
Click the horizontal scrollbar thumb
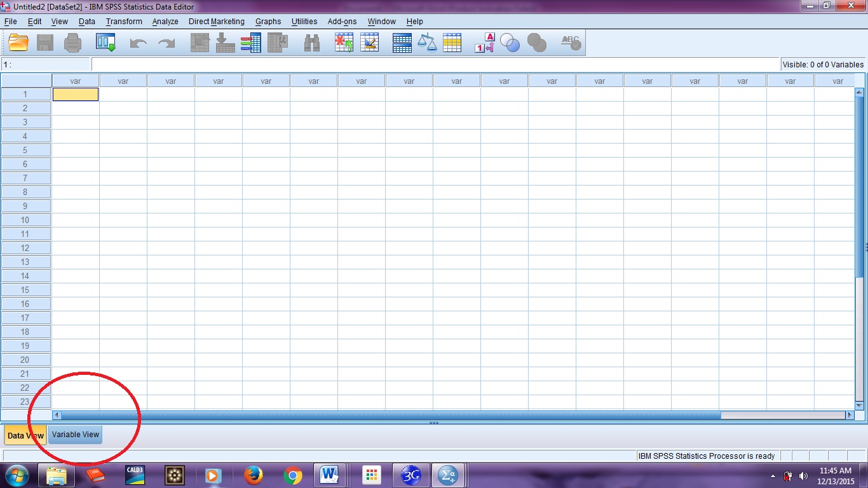click(391, 415)
